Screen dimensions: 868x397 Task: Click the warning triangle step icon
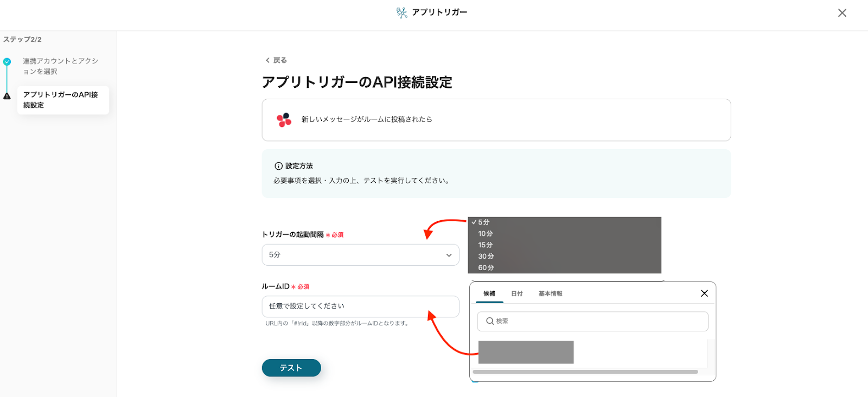click(7, 96)
